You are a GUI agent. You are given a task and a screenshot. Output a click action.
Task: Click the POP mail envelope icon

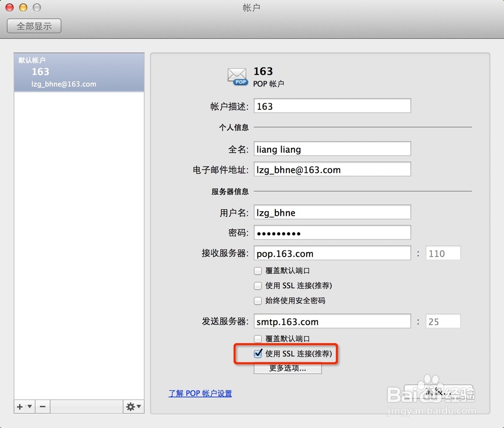point(237,77)
